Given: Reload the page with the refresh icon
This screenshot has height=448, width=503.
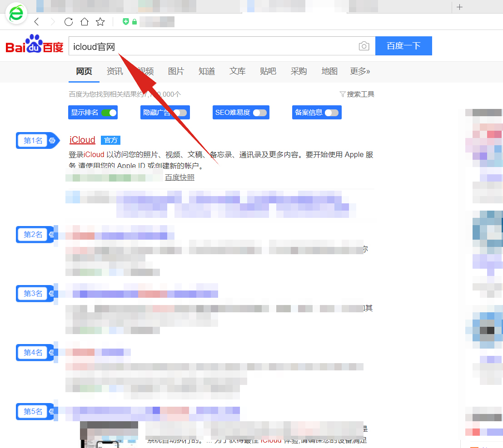Looking at the screenshot, I should 69,22.
